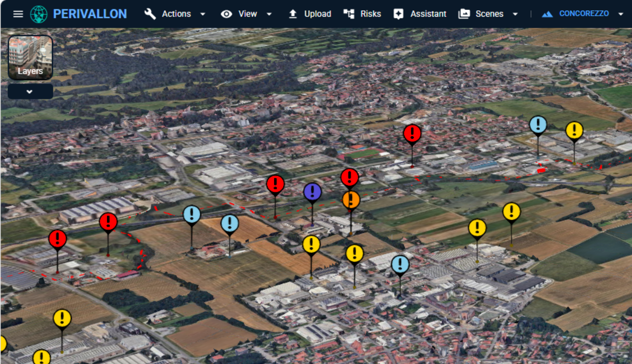Click the Actions wrench icon

tap(150, 14)
